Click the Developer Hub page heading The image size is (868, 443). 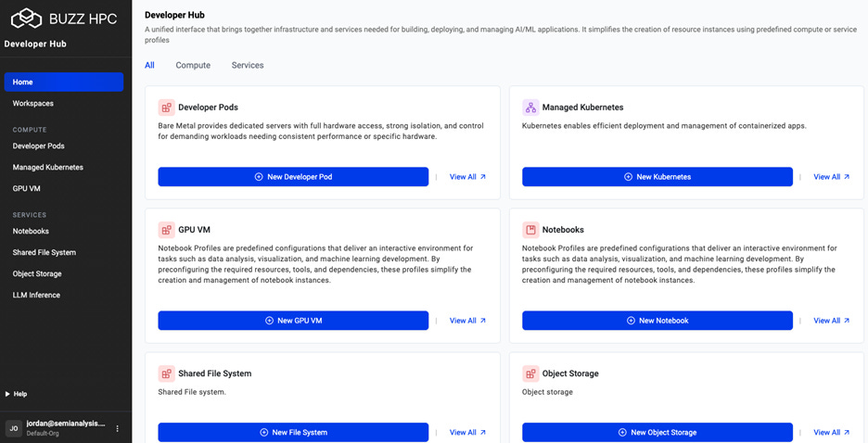(x=174, y=15)
